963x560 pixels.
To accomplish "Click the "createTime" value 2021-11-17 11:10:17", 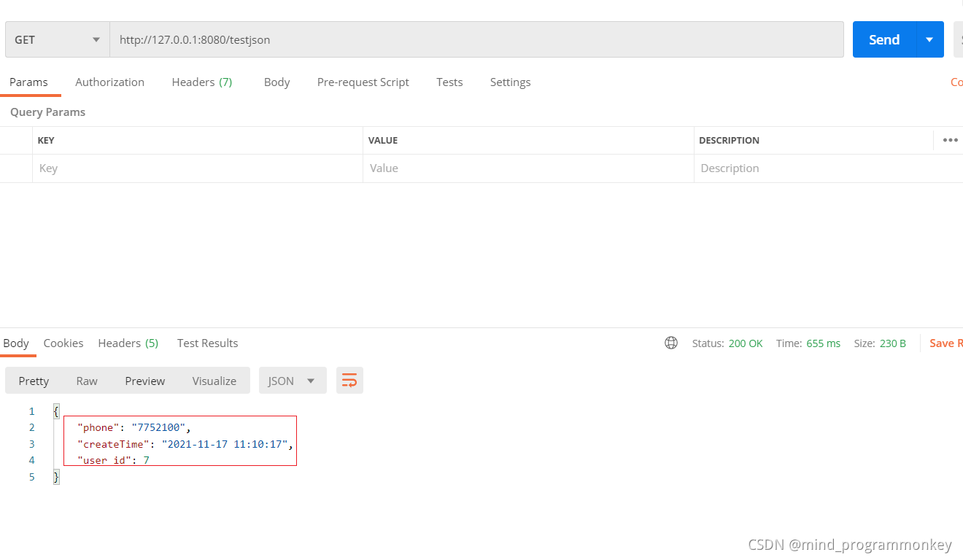I will 225,444.
